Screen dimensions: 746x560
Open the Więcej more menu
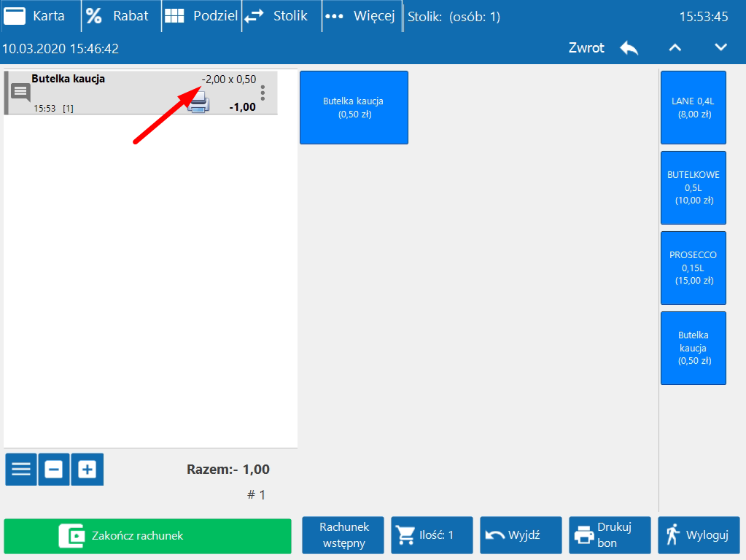pyautogui.click(x=361, y=16)
